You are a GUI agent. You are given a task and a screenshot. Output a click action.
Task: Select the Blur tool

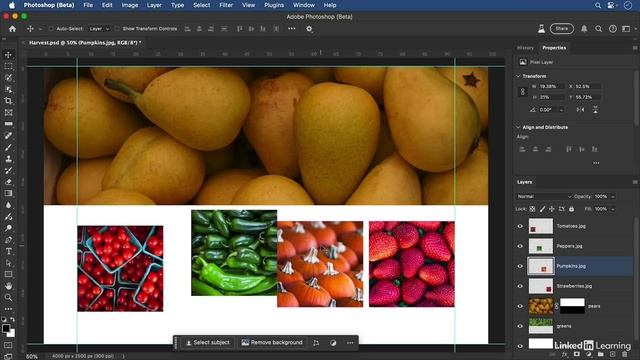[8, 205]
